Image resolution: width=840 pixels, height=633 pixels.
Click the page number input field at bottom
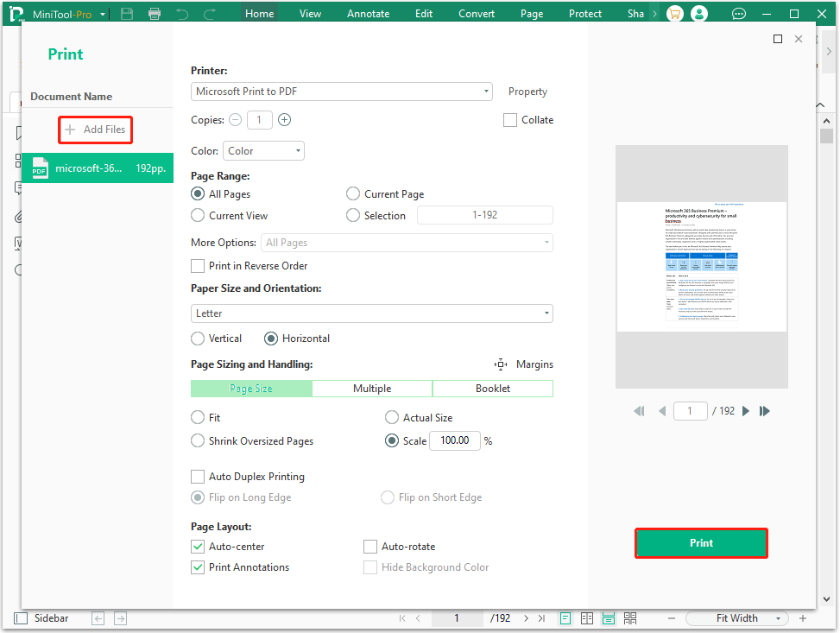pyautogui.click(x=457, y=617)
